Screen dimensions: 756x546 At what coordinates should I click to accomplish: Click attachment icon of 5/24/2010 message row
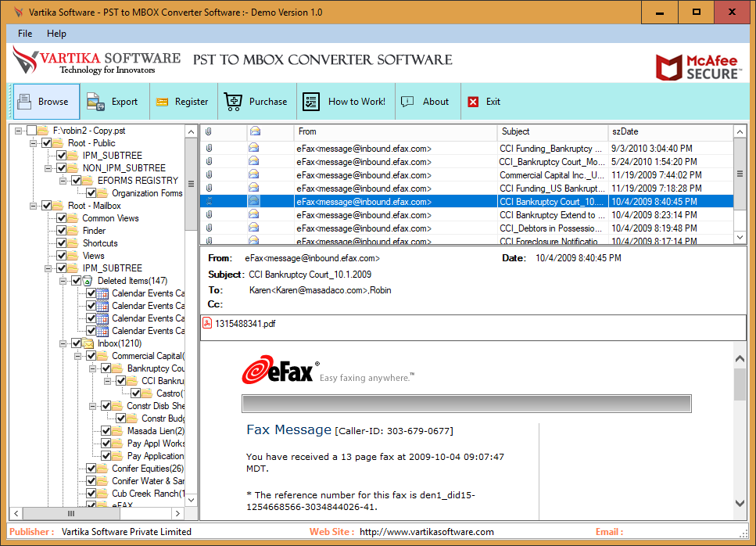pyautogui.click(x=210, y=162)
